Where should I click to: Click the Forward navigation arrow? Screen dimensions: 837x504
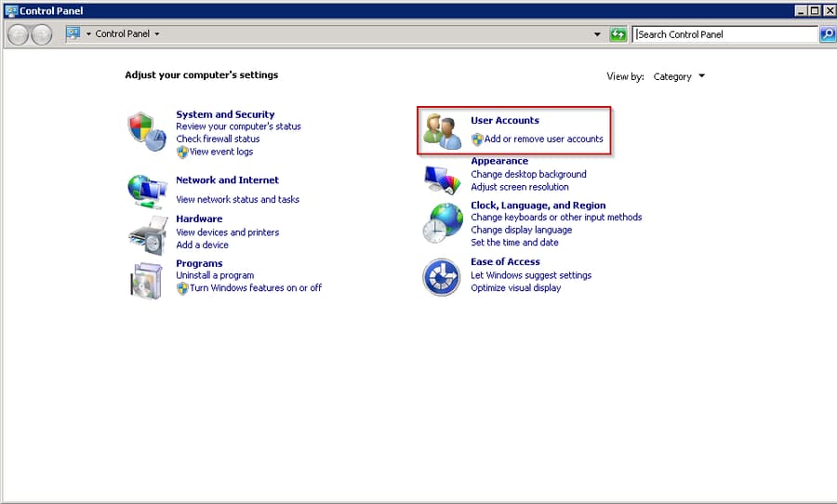(42, 34)
